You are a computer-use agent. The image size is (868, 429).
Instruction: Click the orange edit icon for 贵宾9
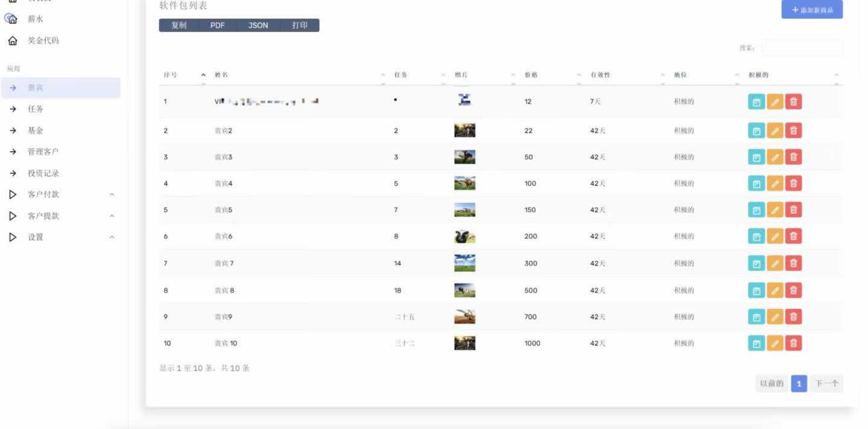pyautogui.click(x=775, y=317)
